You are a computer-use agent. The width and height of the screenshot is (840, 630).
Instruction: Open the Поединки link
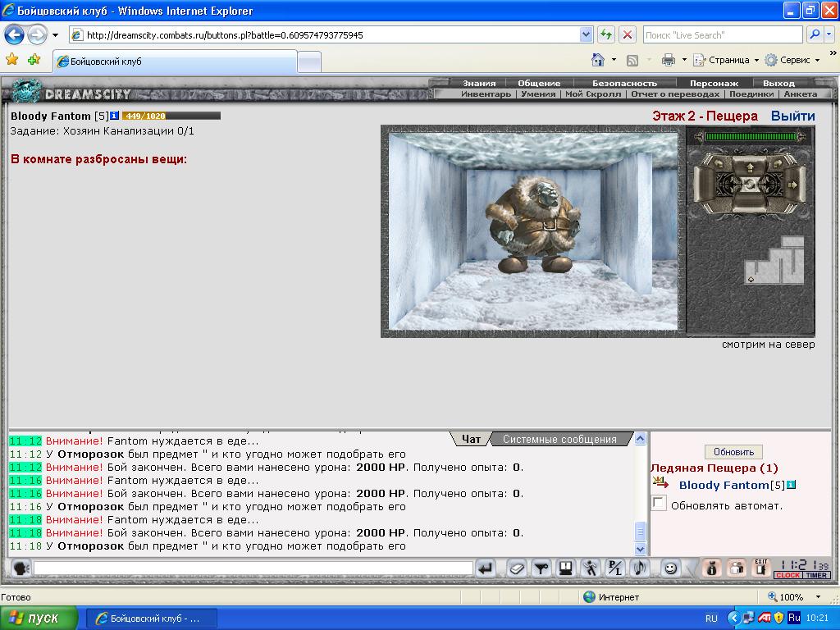pyautogui.click(x=751, y=94)
